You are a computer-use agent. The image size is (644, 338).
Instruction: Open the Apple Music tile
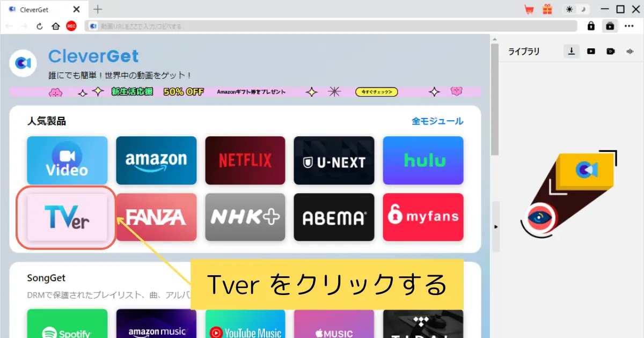[x=334, y=324]
